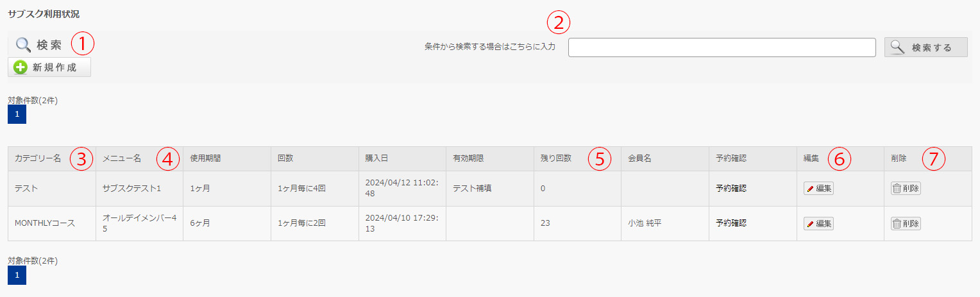Click trash delete icon for テスト row
The width and height of the screenshot is (980, 297).
(x=897, y=189)
